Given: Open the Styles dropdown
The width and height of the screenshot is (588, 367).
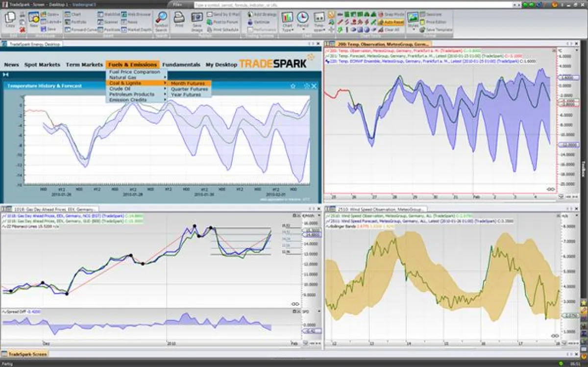Looking at the screenshot, I should pyautogui.click(x=413, y=21).
